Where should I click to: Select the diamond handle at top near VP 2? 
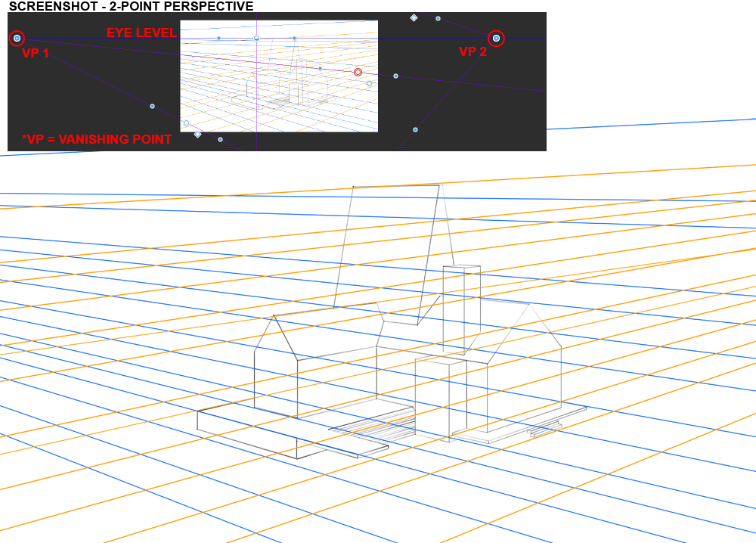414,17
